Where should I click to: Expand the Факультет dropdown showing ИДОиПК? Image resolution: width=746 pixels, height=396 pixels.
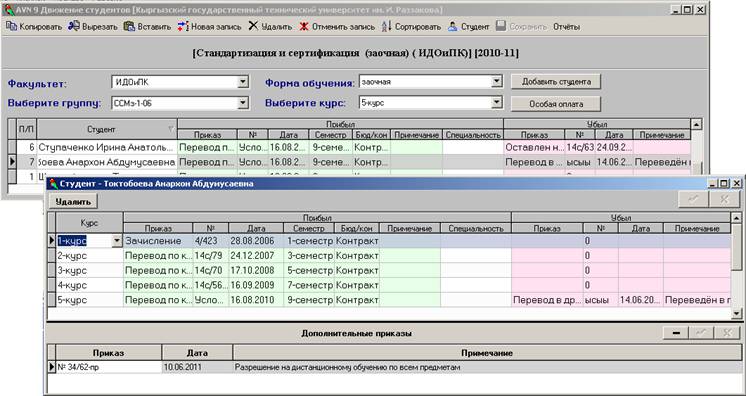tap(243, 82)
